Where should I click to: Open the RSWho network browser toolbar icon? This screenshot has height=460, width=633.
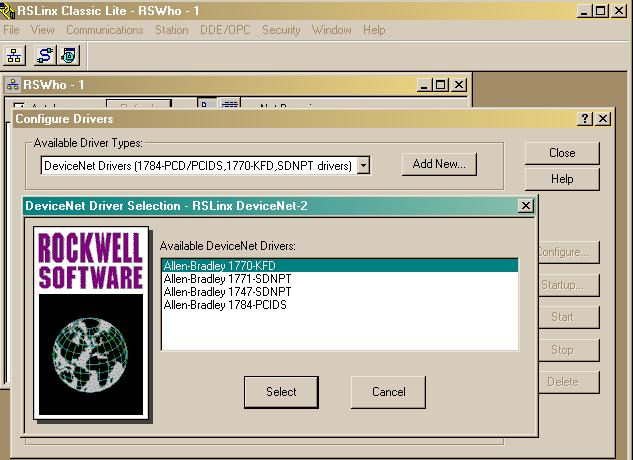point(14,56)
